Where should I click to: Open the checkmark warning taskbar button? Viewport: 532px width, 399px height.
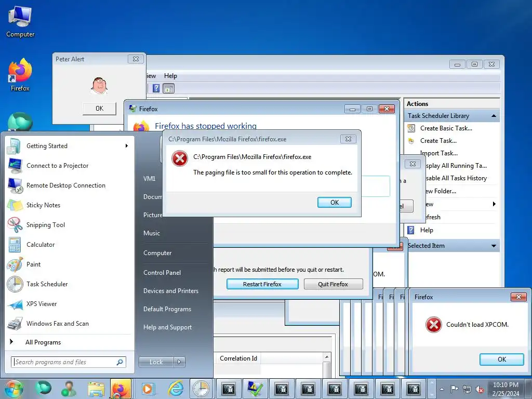tap(255, 389)
